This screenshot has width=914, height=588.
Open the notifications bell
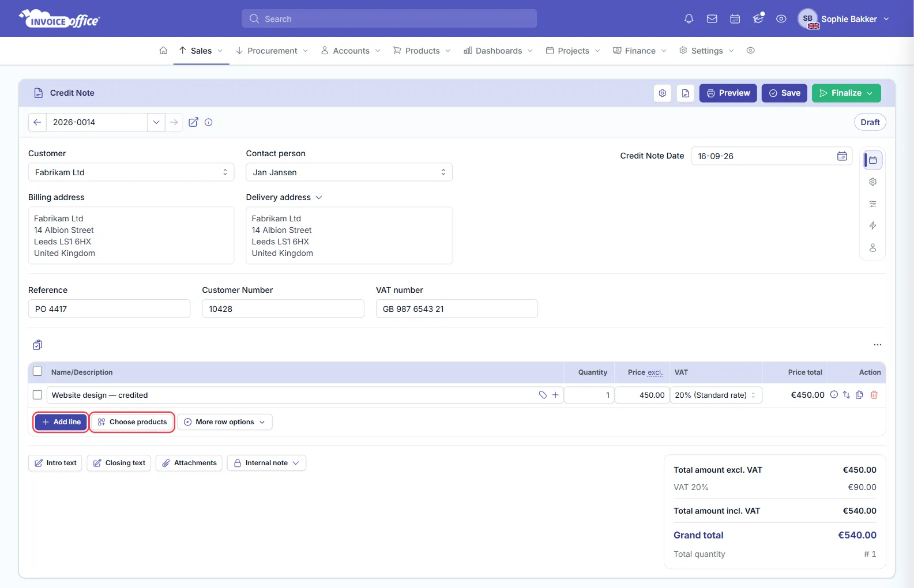tap(689, 19)
